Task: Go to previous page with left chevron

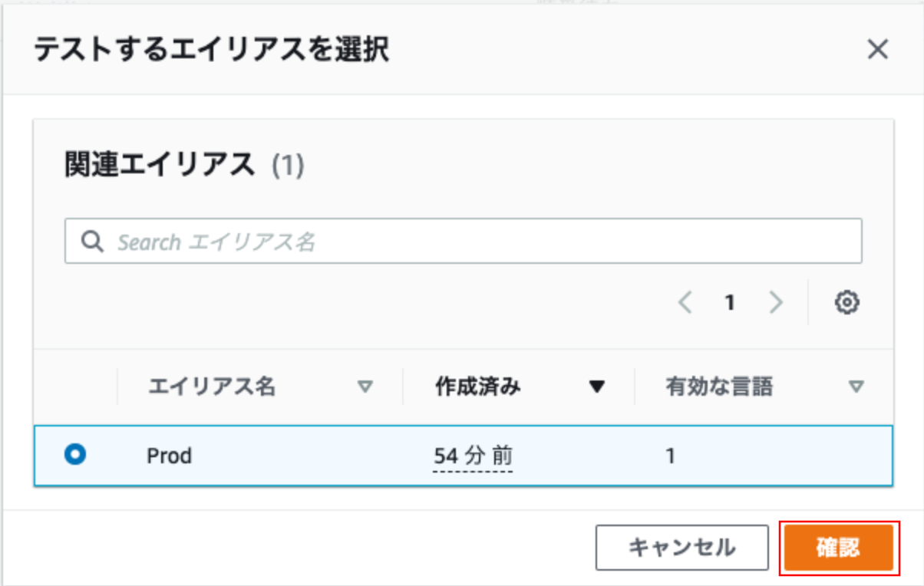Action: tap(685, 303)
